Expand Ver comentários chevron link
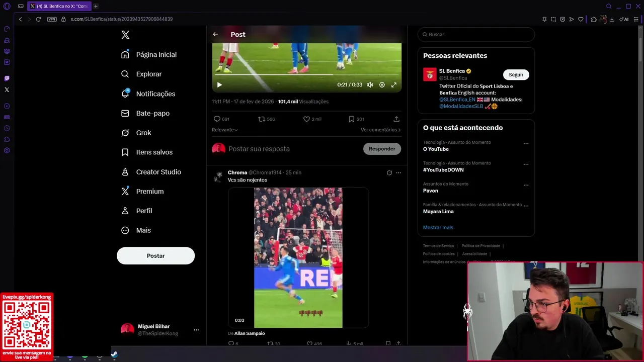Viewport: 644px width, 362px height. tap(381, 130)
